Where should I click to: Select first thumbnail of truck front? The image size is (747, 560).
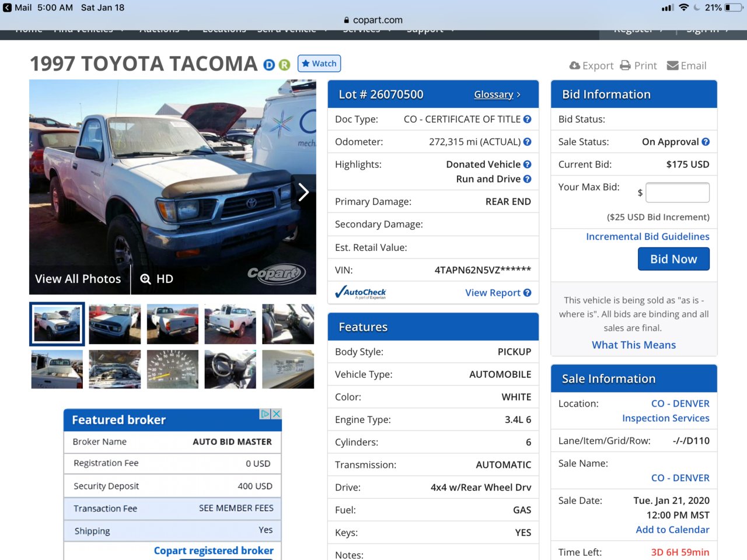(57, 324)
